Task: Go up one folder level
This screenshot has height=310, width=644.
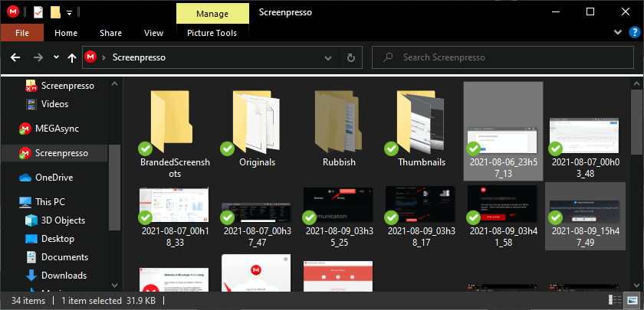Action: (x=72, y=58)
